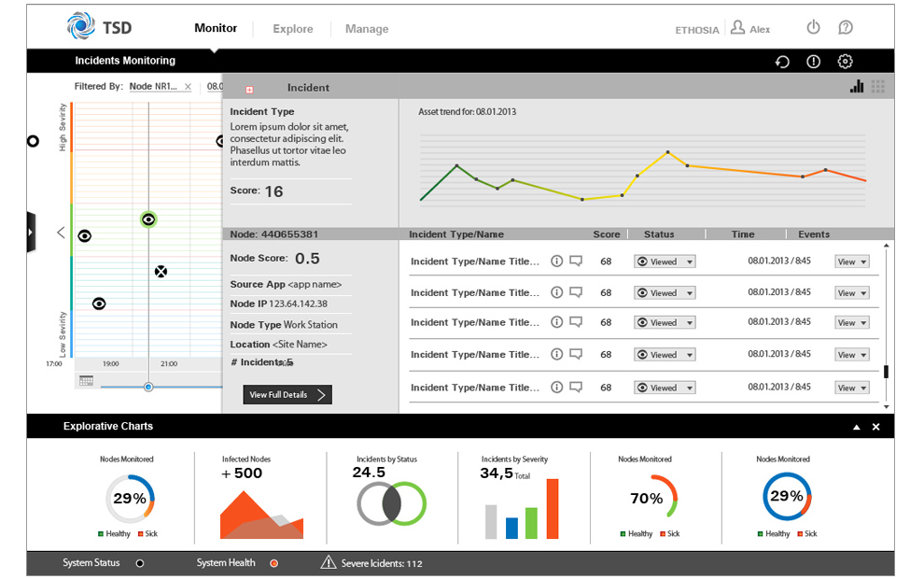Click the timeline slider handle
This screenshot has height=579, width=924.
[148, 387]
